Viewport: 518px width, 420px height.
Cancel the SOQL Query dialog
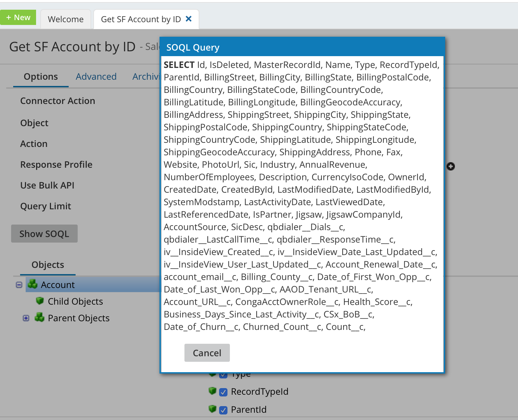207,353
